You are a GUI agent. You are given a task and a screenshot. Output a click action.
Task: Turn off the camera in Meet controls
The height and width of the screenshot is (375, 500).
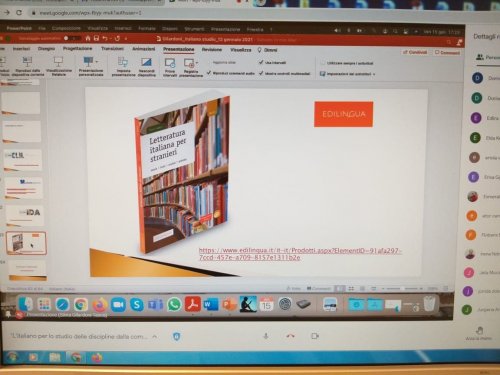(x=315, y=336)
